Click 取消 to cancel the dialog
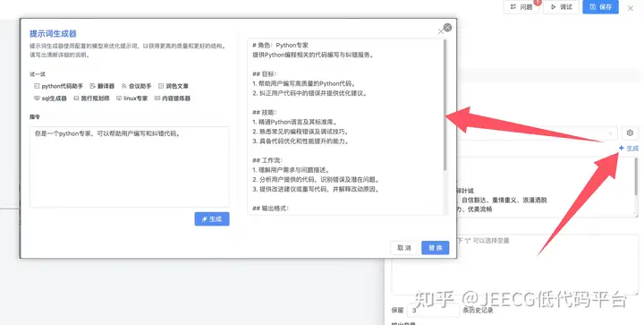Image resolution: width=644 pixels, height=325 pixels. (403, 248)
